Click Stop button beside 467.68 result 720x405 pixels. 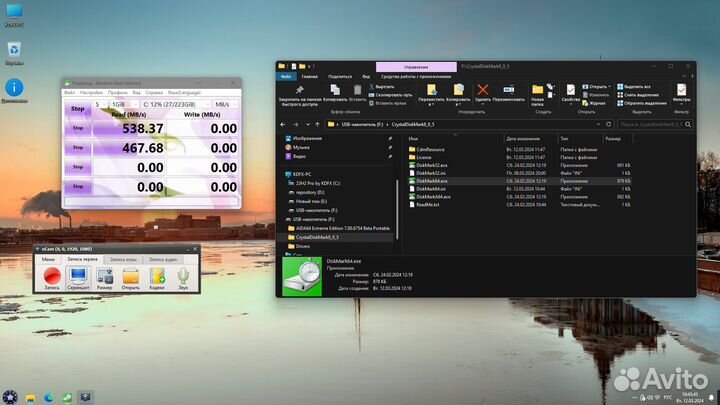pyautogui.click(x=78, y=147)
